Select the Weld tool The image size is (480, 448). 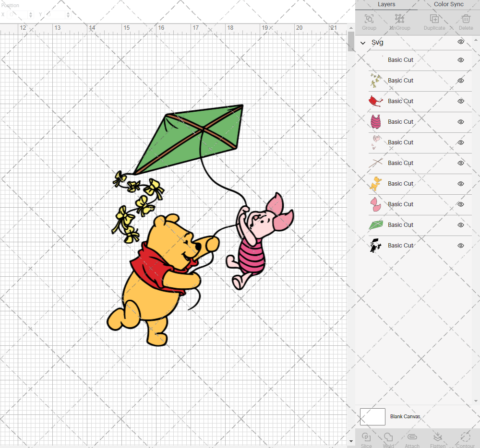(x=388, y=437)
